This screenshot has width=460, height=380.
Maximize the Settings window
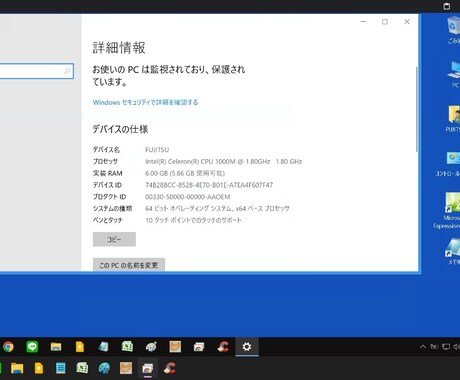(x=385, y=22)
